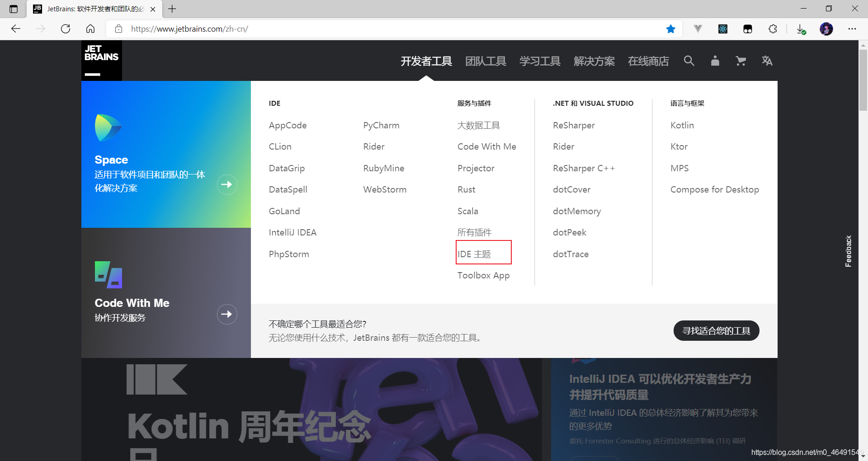Open browser downloads icon

[x=801, y=29]
